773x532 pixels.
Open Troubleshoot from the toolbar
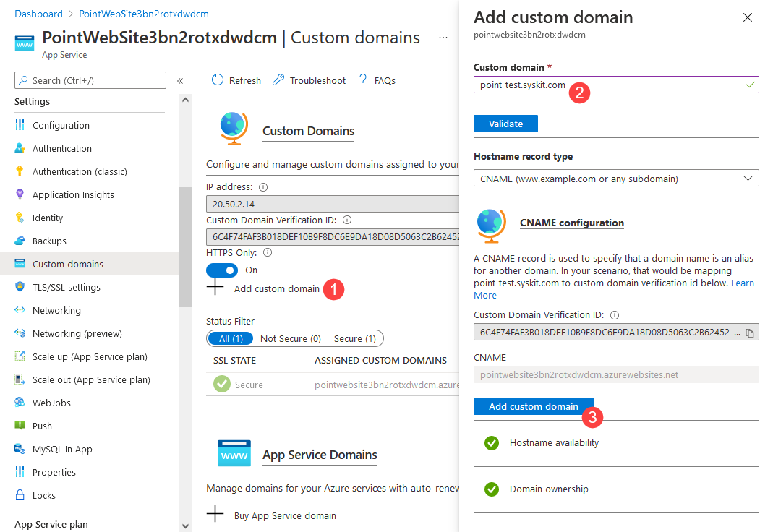(x=309, y=80)
